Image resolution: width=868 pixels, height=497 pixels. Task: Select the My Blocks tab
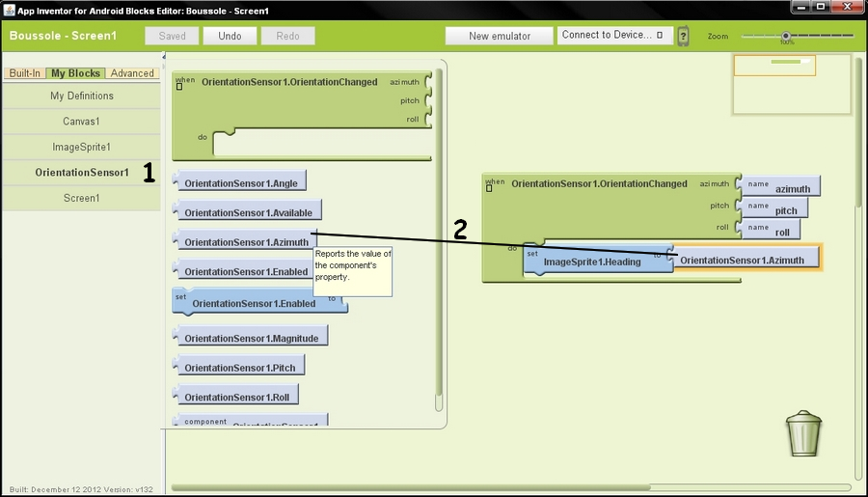click(x=75, y=73)
